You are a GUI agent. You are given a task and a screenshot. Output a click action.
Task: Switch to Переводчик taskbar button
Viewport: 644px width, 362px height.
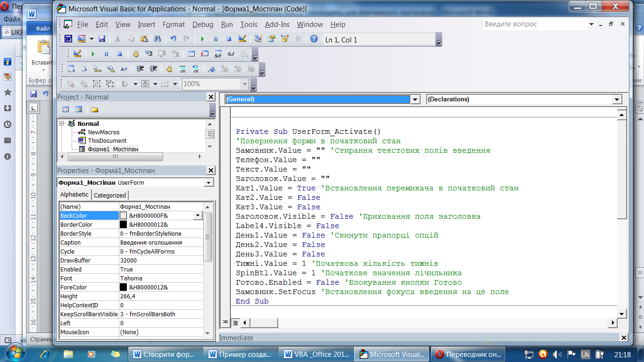[469, 354]
